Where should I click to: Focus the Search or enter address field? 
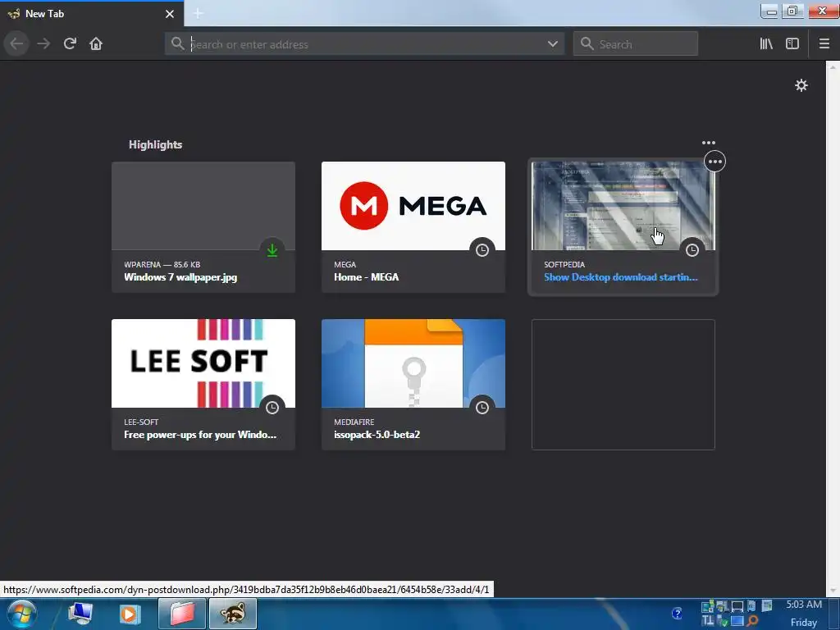pos(364,44)
